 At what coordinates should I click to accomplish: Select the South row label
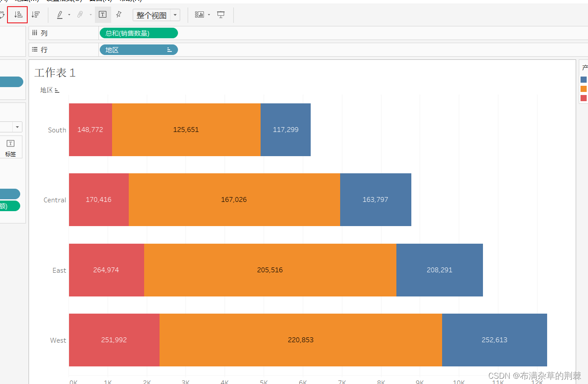click(57, 130)
